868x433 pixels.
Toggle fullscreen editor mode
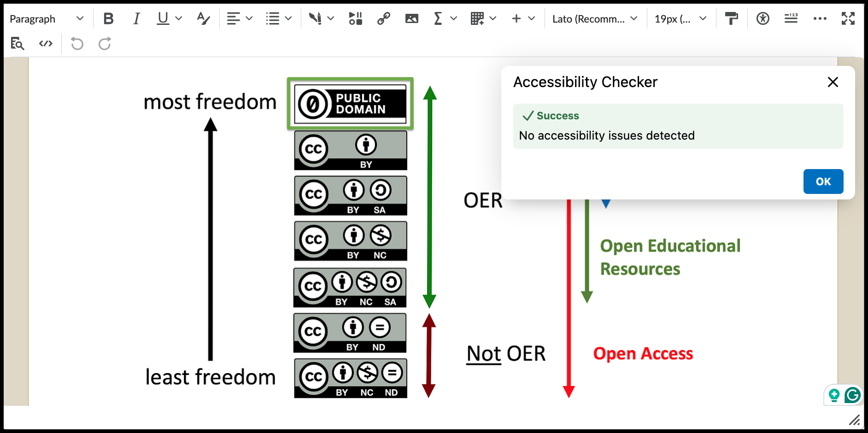tap(848, 19)
